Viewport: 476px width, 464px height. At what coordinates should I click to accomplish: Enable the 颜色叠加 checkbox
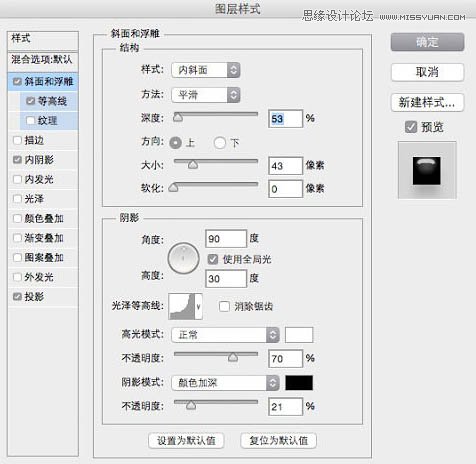click(17, 218)
